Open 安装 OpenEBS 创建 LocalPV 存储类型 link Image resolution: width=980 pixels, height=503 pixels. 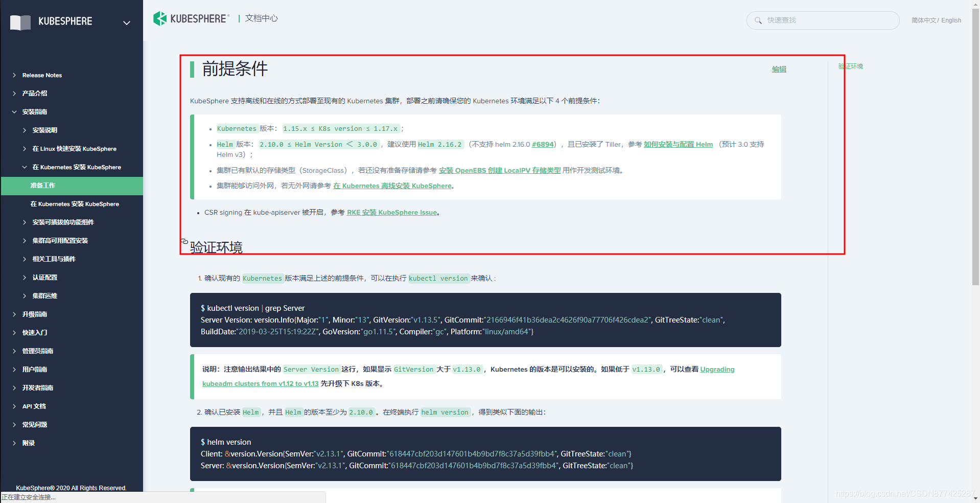coord(500,171)
